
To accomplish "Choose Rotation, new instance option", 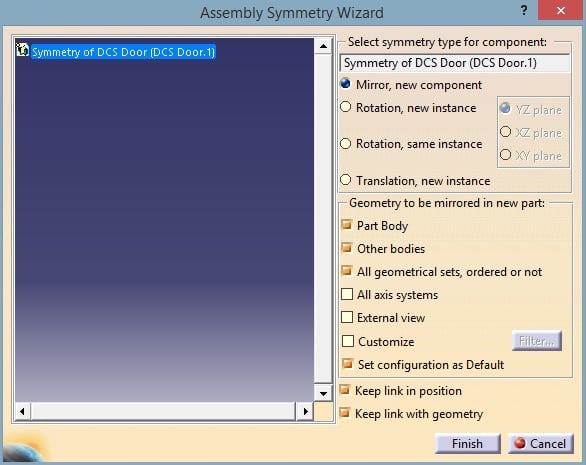I will pos(346,107).
